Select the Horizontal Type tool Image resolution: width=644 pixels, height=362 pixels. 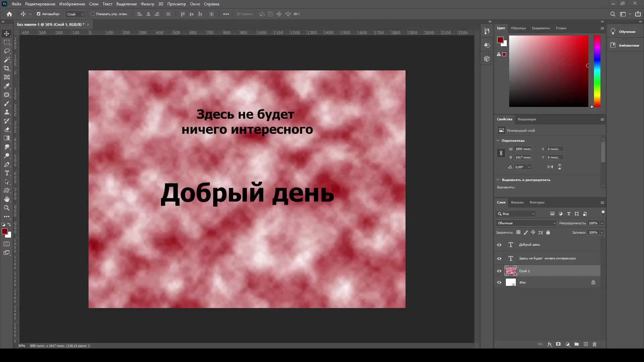tap(7, 173)
